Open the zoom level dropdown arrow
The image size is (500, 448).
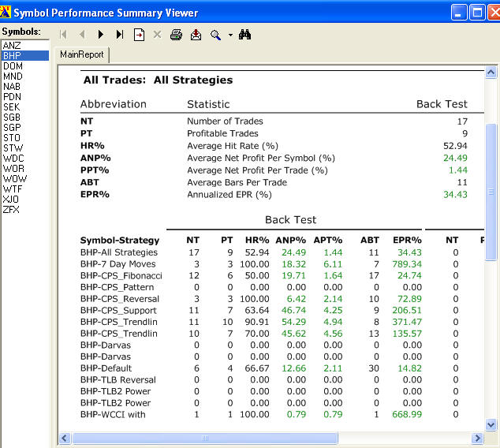[230, 35]
